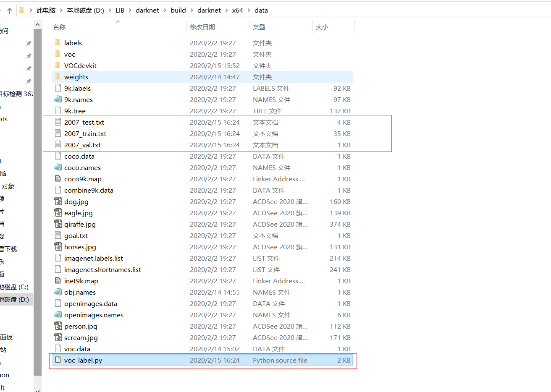Select combine9k.data file name

[x=89, y=190]
